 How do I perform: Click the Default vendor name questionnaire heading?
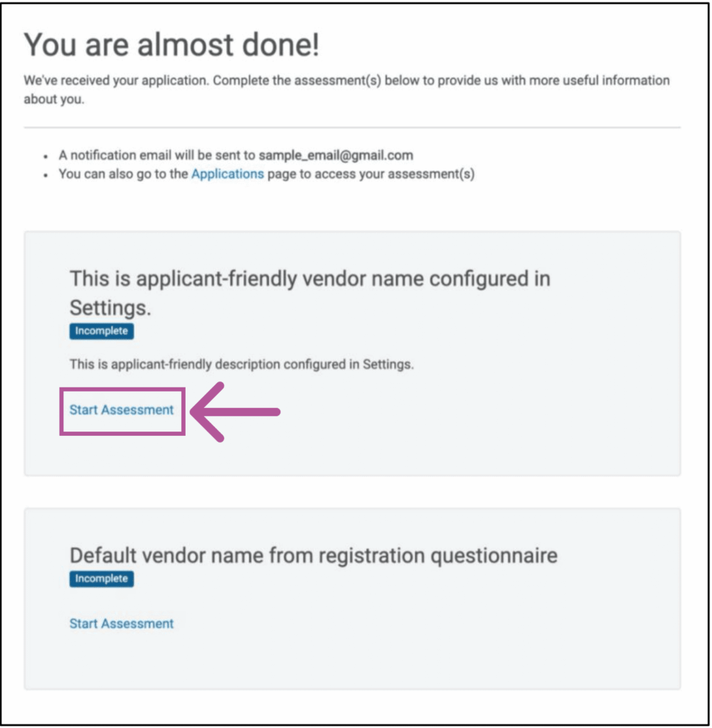[313, 555]
